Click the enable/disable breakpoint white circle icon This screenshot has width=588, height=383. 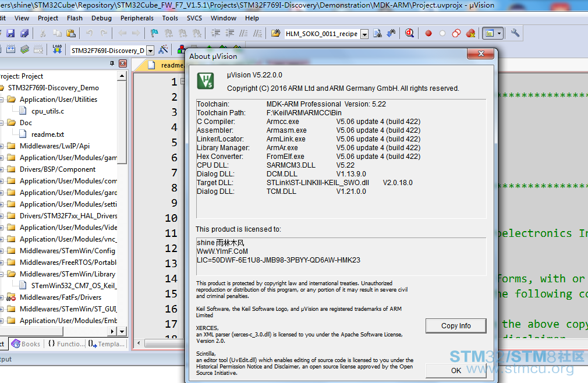442,33
